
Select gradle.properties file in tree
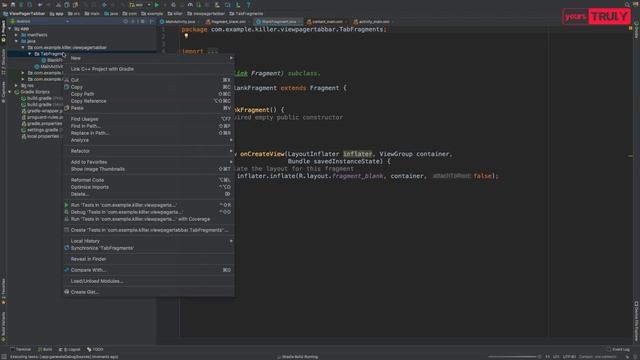point(42,124)
